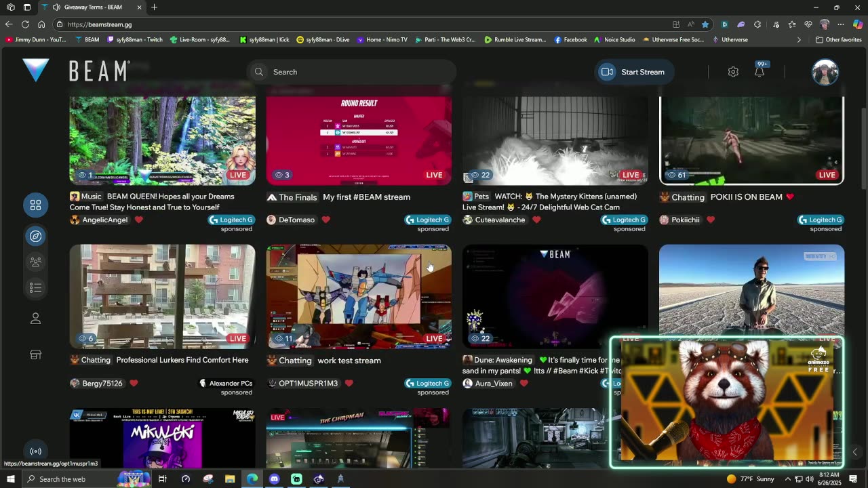The height and width of the screenshot is (488, 868).
Task: Click the broadcast signal icon in sidebar
Action: (x=36, y=451)
